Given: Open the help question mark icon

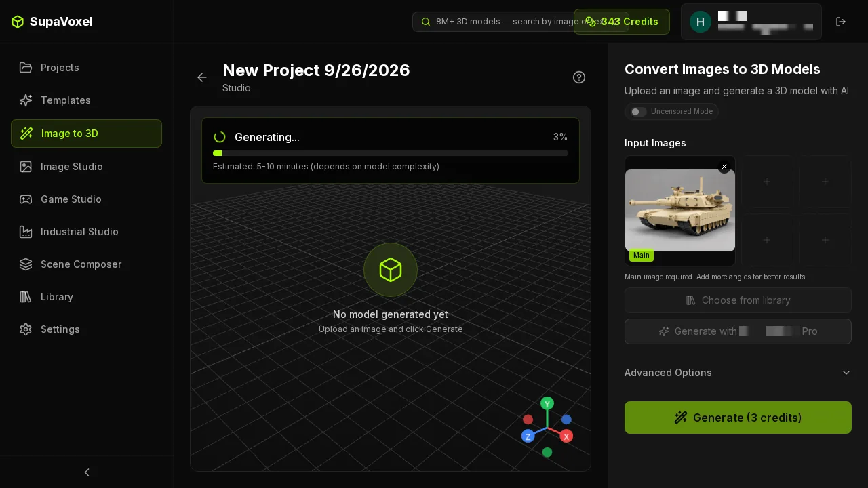Looking at the screenshot, I should tap(579, 77).
